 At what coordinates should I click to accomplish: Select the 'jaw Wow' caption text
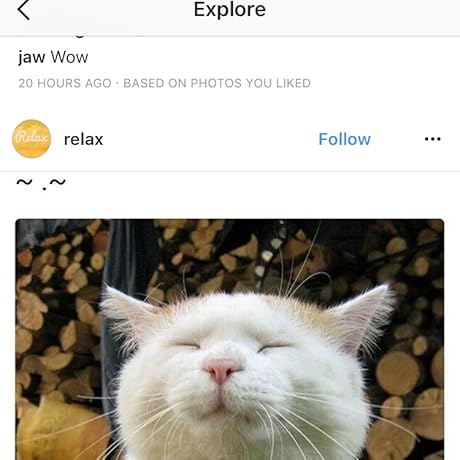click(53, 57)
